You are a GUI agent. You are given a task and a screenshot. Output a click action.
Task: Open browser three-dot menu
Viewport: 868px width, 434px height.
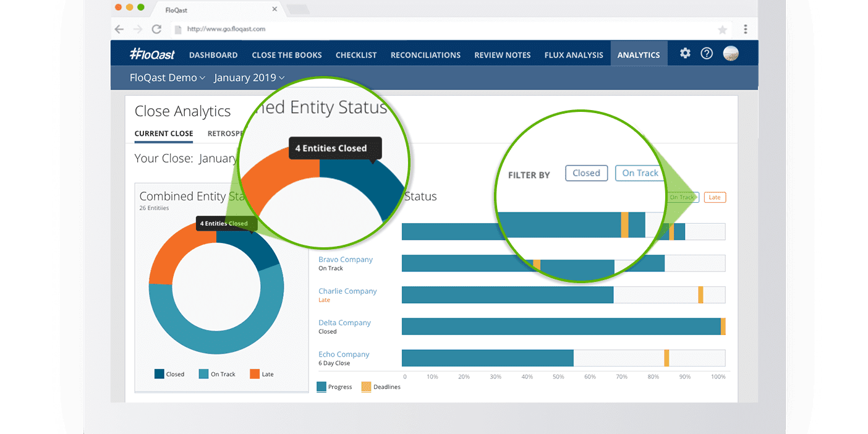pos(746,29)
